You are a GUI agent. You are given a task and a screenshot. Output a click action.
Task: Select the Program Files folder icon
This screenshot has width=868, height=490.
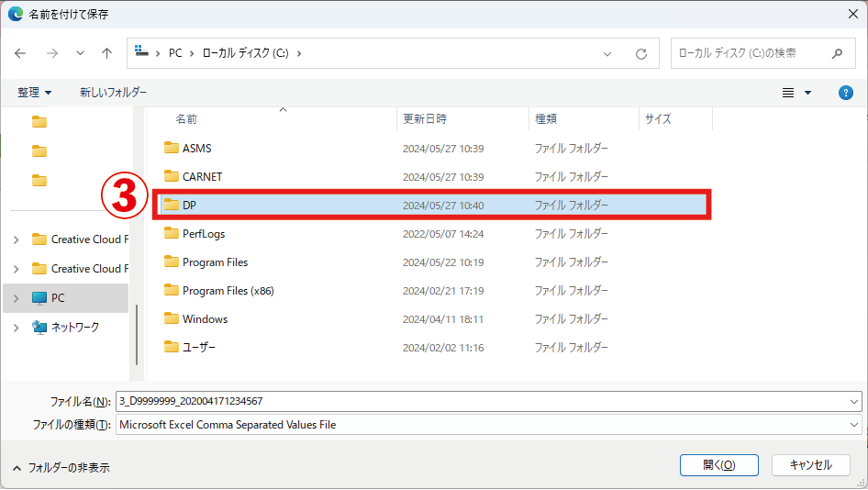tap(171, 262)
